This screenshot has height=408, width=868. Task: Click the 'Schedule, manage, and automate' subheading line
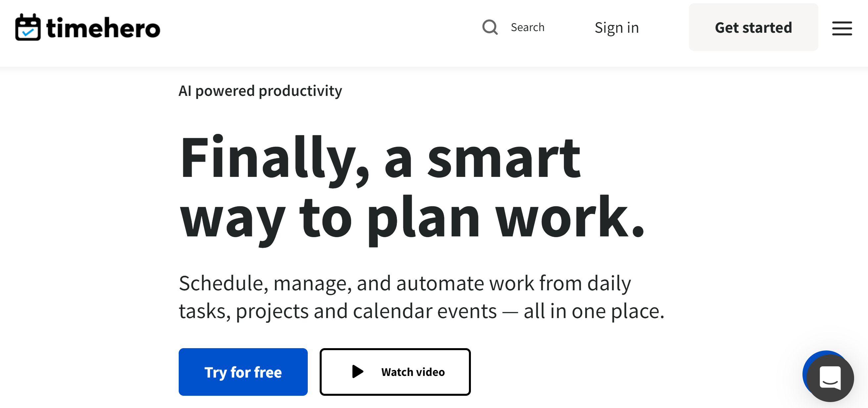pos(405,283)
